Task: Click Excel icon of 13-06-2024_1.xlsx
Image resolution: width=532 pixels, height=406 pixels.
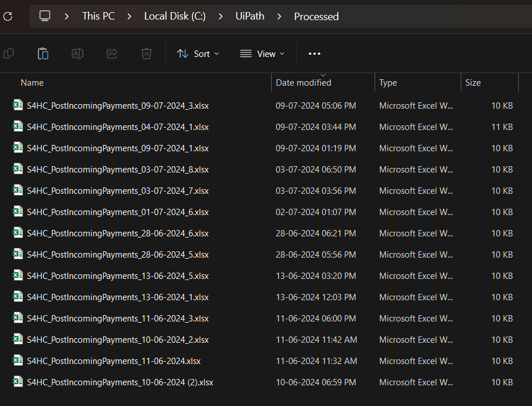Action: pos(18,297)
